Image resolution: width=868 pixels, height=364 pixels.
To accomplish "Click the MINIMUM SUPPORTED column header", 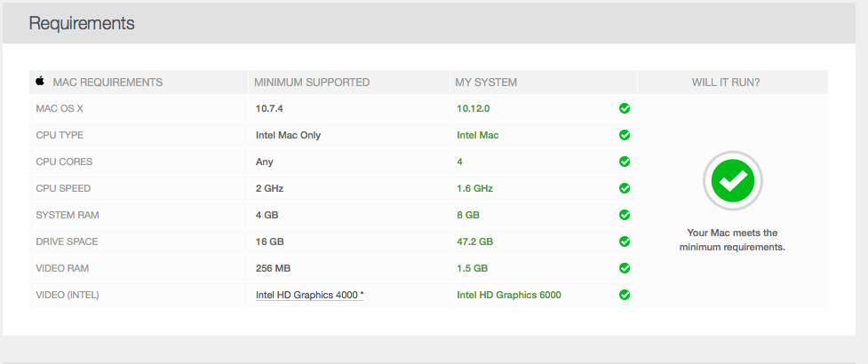I will (x=312, y=83).
